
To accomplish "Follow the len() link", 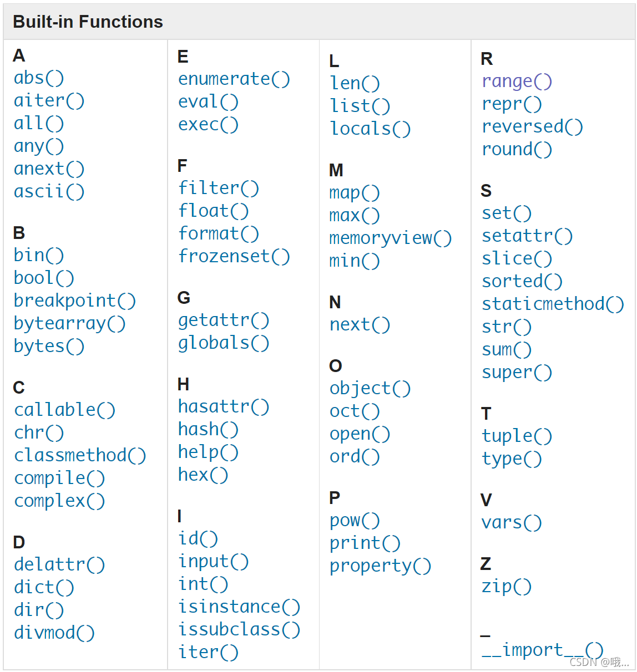I will click(x=355, y=84).
